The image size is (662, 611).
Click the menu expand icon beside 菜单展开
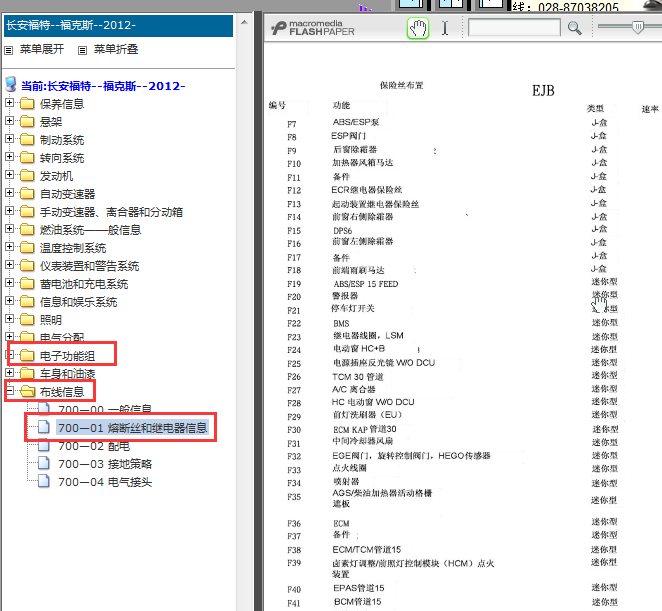click(x=8, y=50)
